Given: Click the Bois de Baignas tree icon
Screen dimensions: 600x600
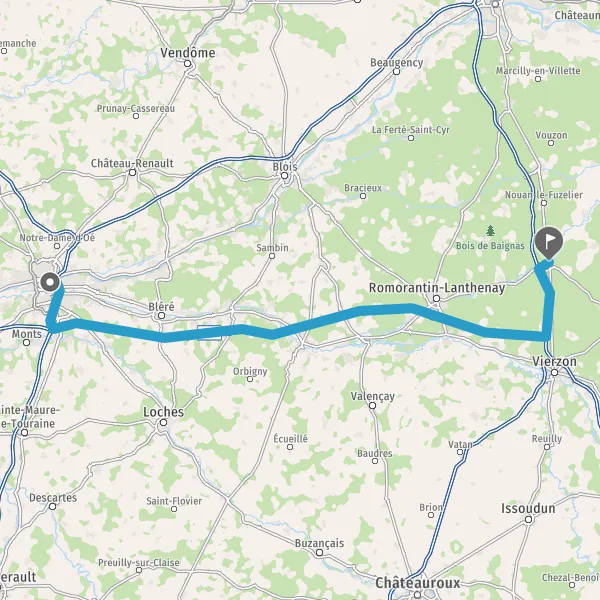Looking at the screenshot, I should tap(490, 231).
